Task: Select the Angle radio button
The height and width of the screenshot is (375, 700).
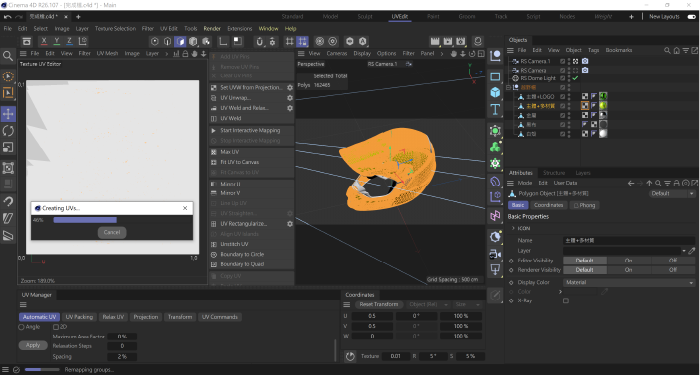Action: [x=21, y=327]
